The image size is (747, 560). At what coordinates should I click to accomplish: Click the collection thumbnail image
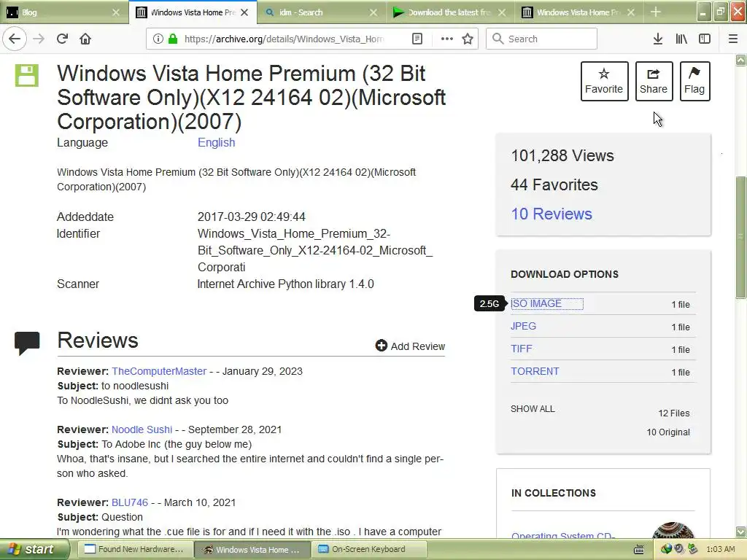(x=673, y=530)
